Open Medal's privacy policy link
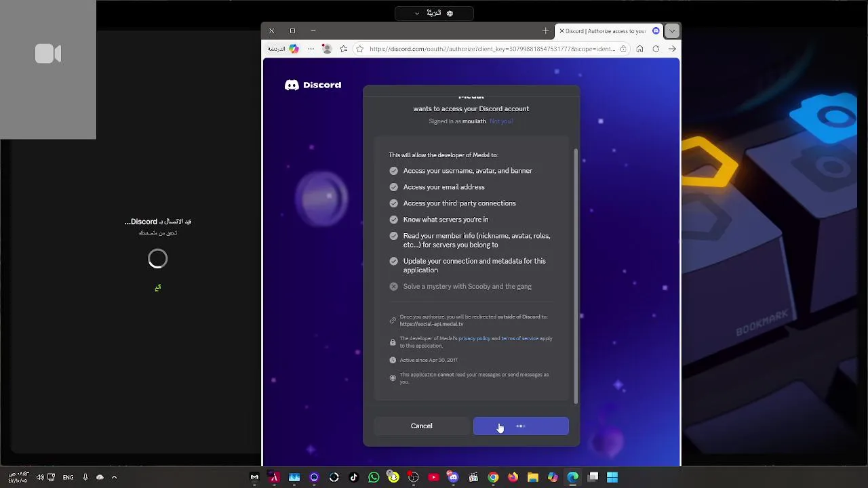 pos(474,338)
